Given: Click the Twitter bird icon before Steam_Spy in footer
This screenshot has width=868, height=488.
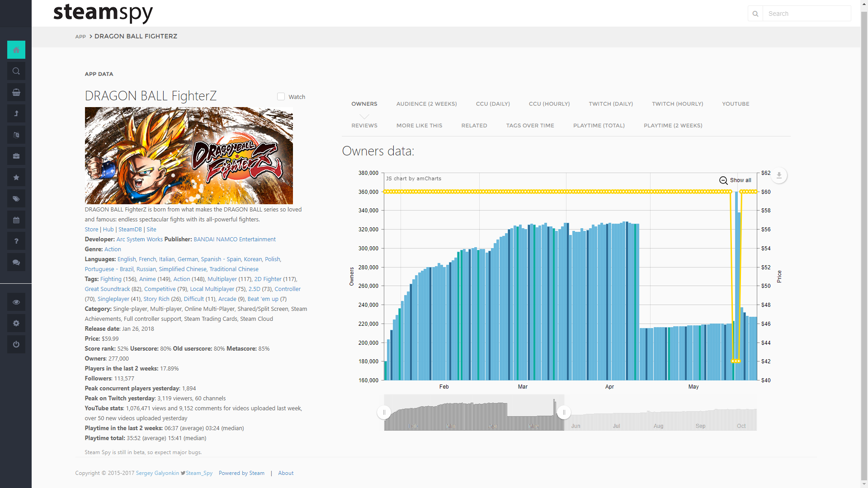Looking at the screenshot, I should (183, 473).
